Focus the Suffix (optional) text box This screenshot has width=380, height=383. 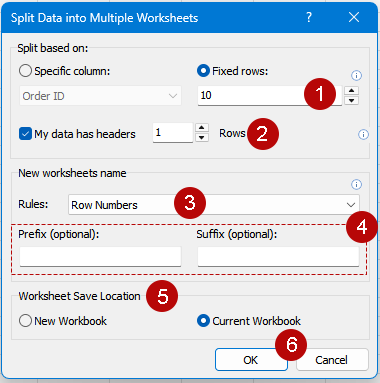click(x=278, y=256)
